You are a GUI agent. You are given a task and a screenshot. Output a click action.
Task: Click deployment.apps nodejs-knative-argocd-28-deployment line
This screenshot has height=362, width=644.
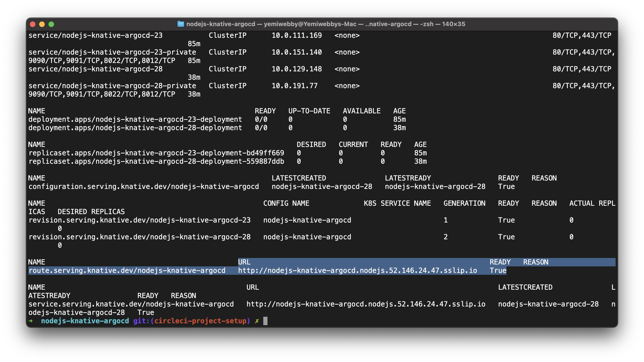(135, 128)
